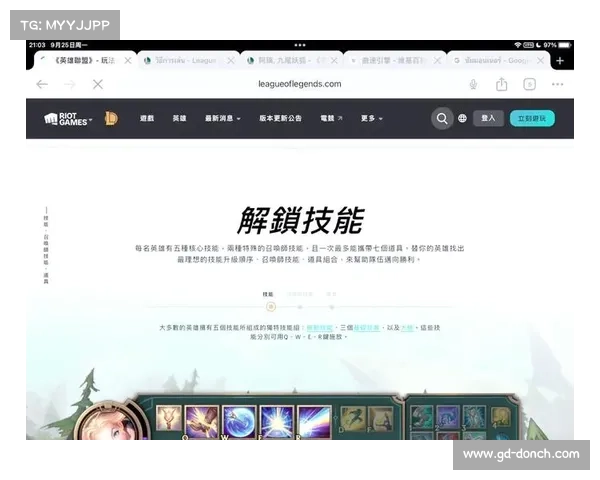Click item slot 2 in inventory
This screenshot has height=480, width=600.
[x=448, y=417]
